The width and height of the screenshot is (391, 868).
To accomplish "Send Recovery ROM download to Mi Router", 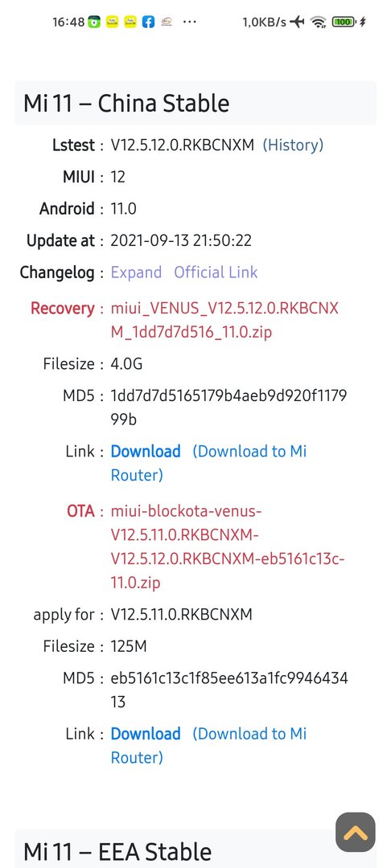I will tap(209, 463).
